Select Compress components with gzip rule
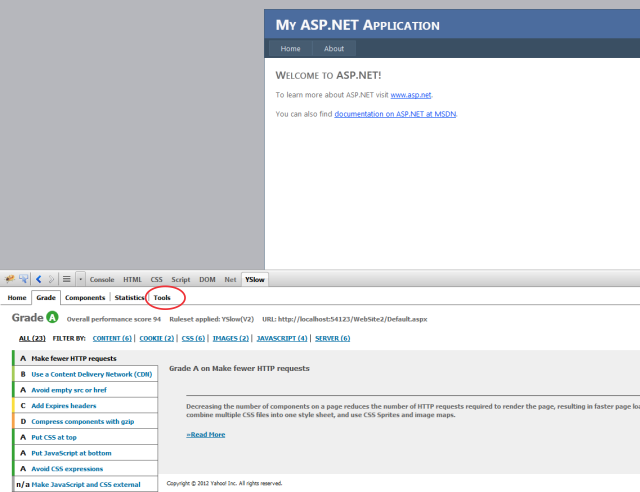Screen dimensions: 640x492 (x=85, y=421)
